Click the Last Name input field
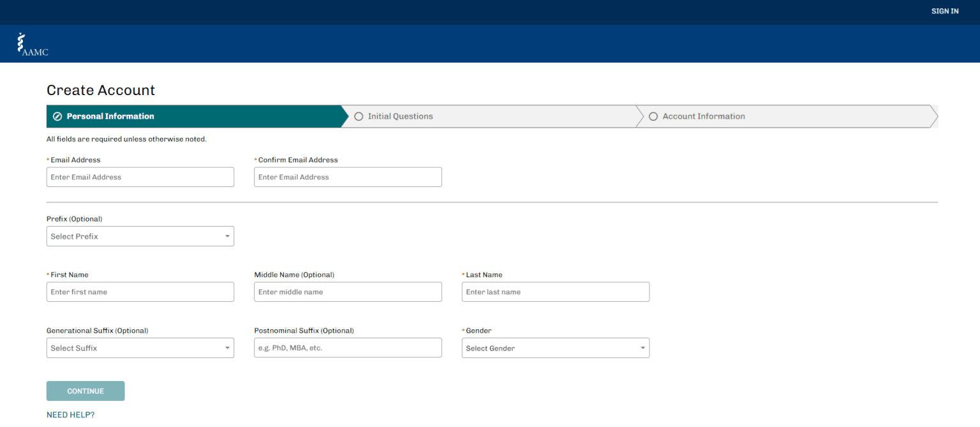This screenshot has width=980, height=427. pos(555,292)
